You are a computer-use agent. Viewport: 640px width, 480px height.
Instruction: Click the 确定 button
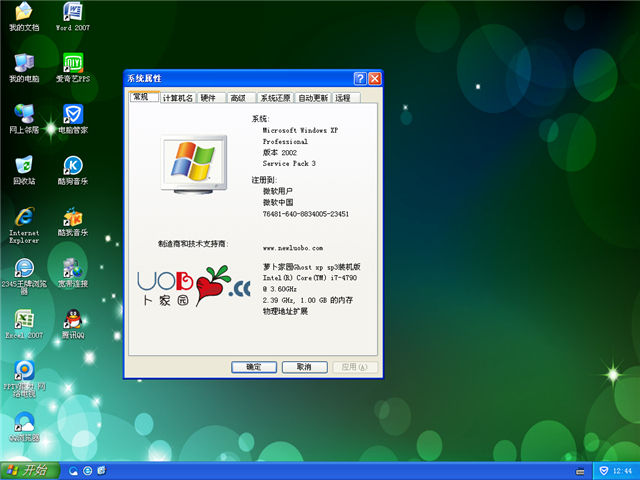pyautogui.click(x=254, y=367)
